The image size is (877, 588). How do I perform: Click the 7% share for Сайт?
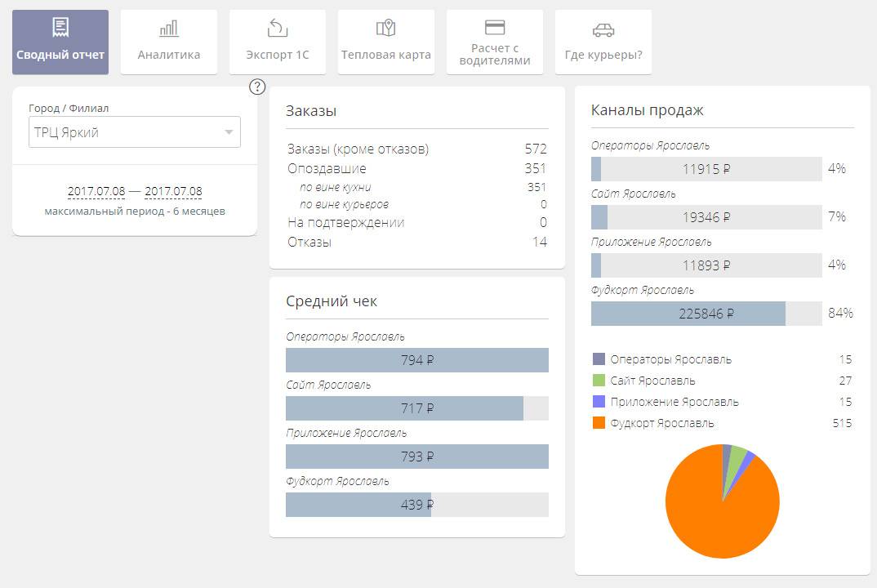tap(837, 217)
